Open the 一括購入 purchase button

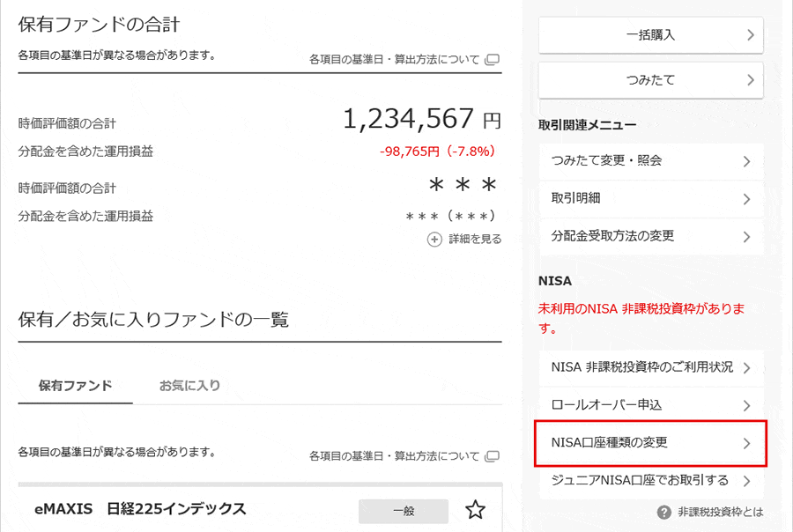[x=650, y=35]
